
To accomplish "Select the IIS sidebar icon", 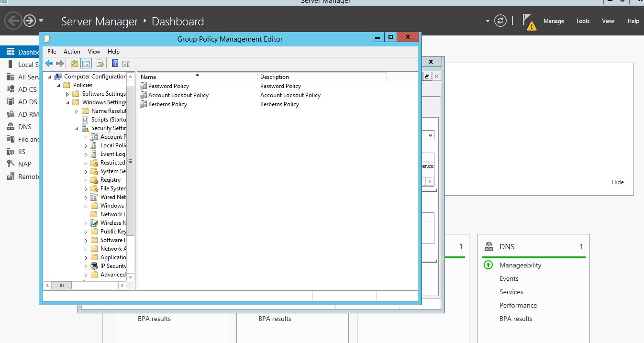I will [10, 151].
